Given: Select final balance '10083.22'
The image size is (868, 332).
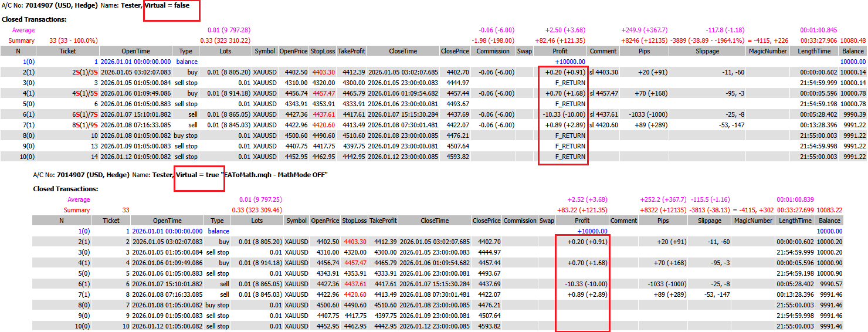Looking at the screenshot, I should point(829,210).
